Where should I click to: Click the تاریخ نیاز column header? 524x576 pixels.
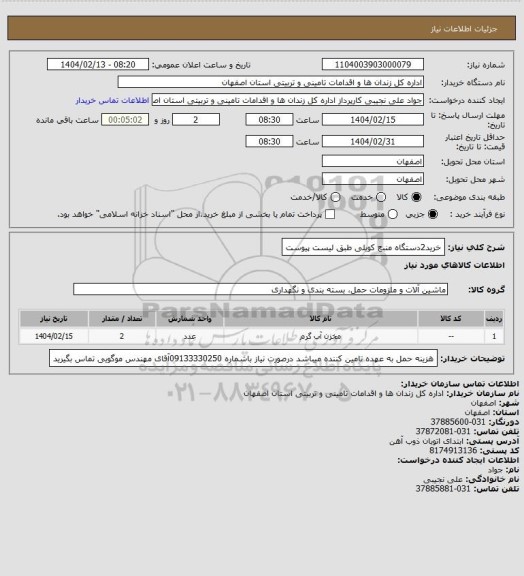(x=54, y=318)
